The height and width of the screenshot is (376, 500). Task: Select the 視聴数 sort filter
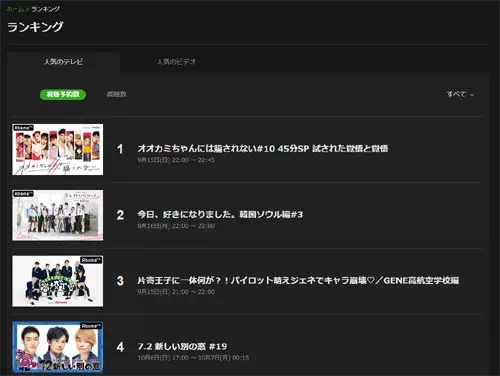tap(116, 94)
